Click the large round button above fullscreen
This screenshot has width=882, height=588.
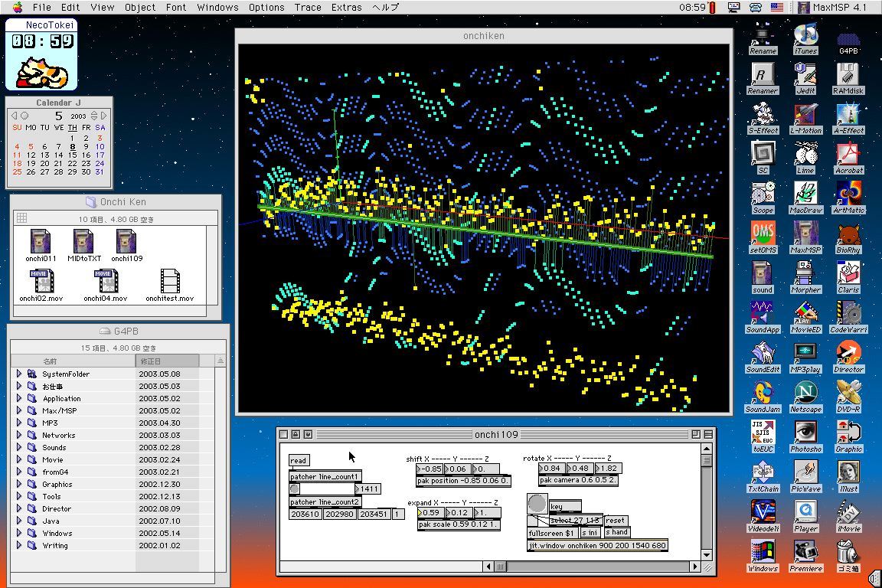pos(537,503)
